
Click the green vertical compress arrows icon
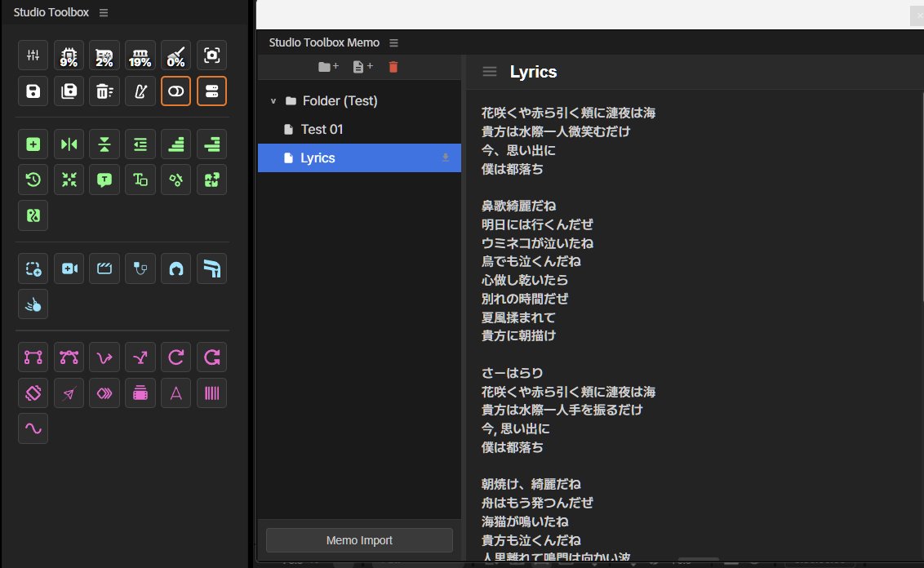pyautogui.click(x=104, y=144)
